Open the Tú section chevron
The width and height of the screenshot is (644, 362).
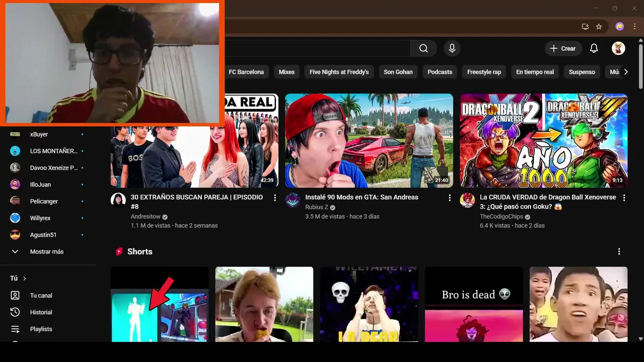pos(24,279)
